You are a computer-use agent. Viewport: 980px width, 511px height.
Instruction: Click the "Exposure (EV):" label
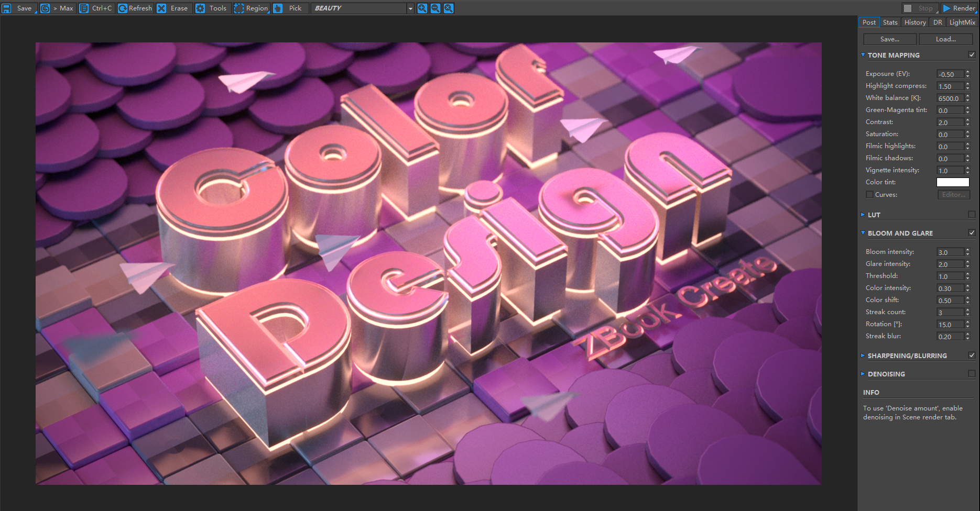[x=888, y=74]
